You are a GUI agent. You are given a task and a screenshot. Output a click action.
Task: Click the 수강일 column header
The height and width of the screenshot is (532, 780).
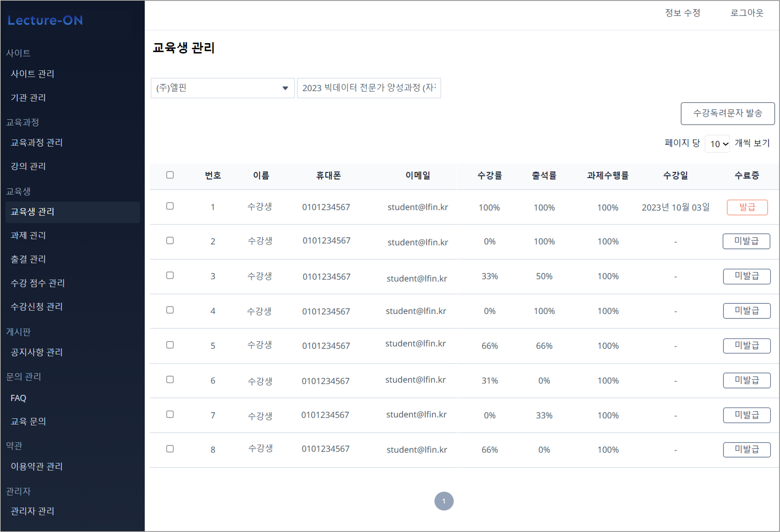[x=675, y=175]
